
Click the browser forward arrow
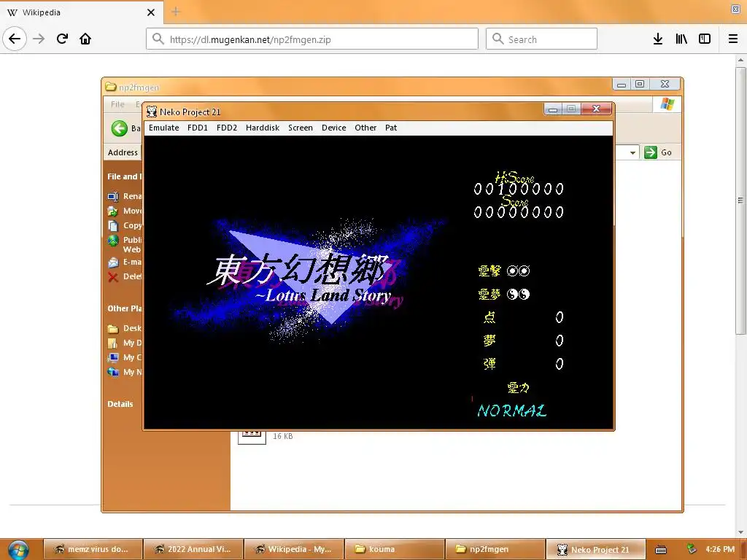click(x=39, y=39)
